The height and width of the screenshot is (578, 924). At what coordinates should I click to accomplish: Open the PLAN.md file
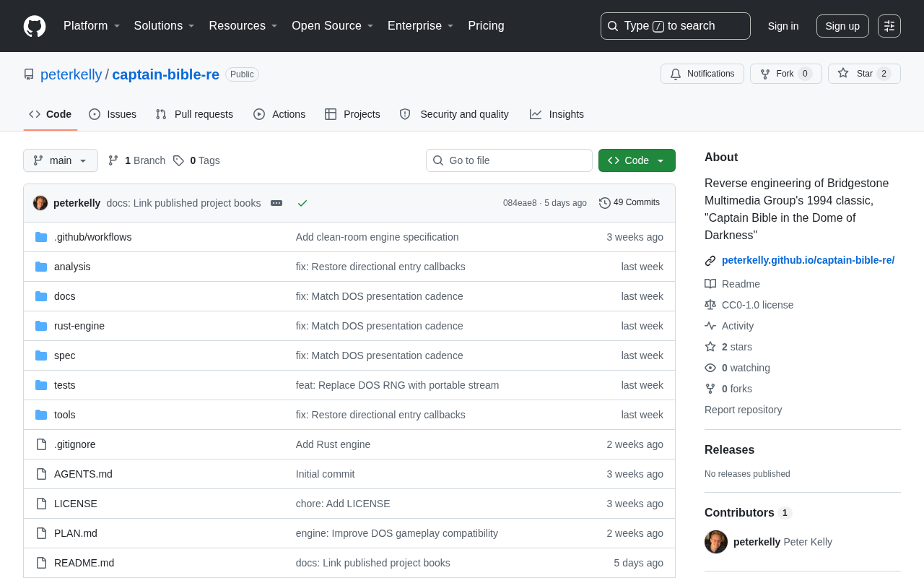[x=76, y=533]
